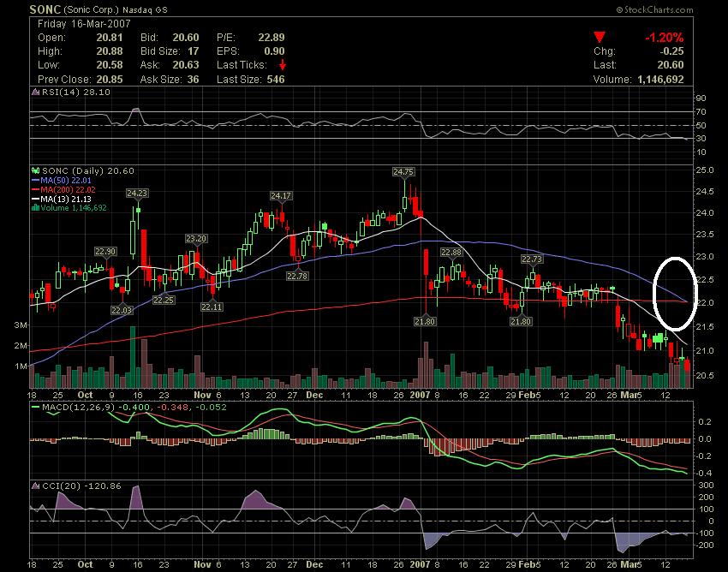Click the -1.20% percent change
This screenshot has width=728, height=572.
coord(665,38)
